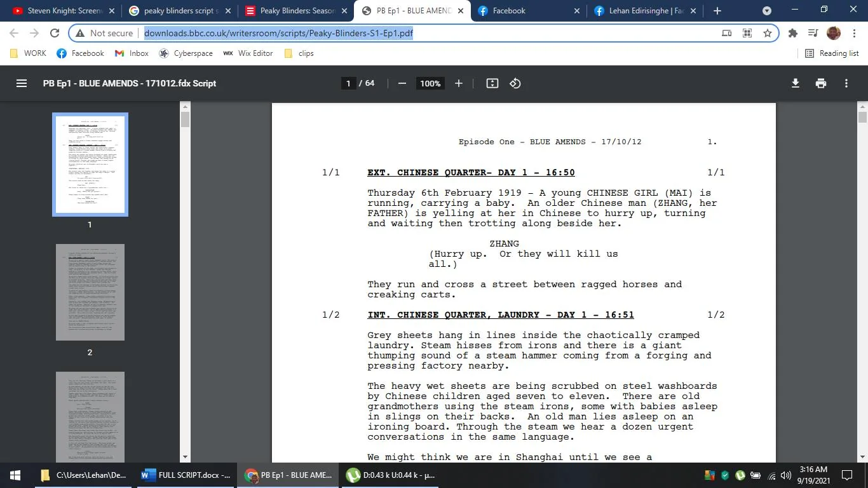Click the thumbnail sidebar scroll-down arrow
The height and width of the screenshot is (488, 868).
coord(186,457)
